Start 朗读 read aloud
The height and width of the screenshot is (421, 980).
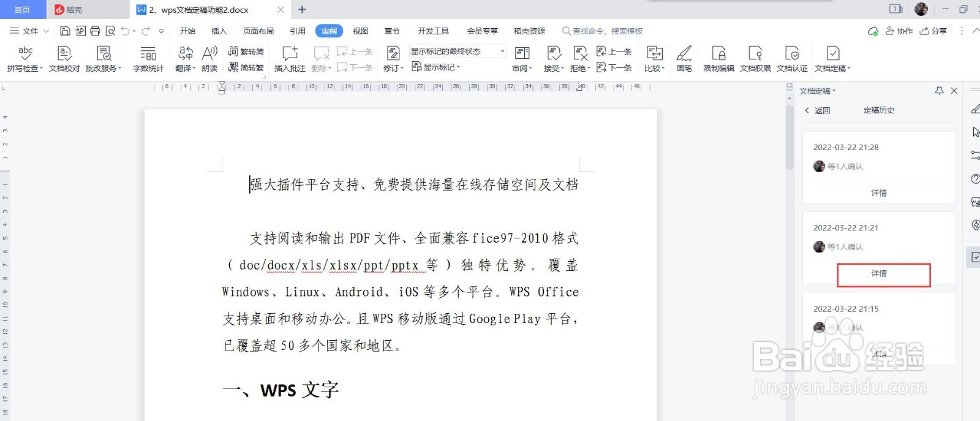pyautogui.click(x=209, y=59)
